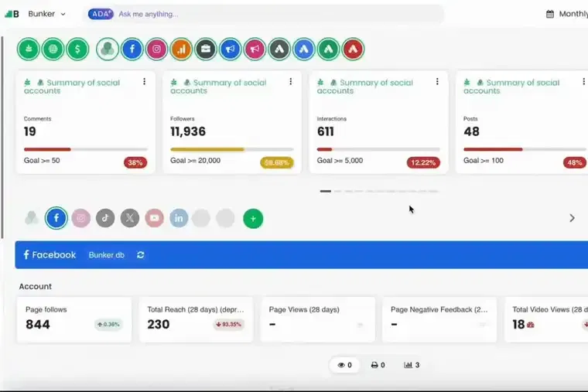The image size is (588, 392).
Task: Add a network with green plus button
Action: tap(253, 219)
